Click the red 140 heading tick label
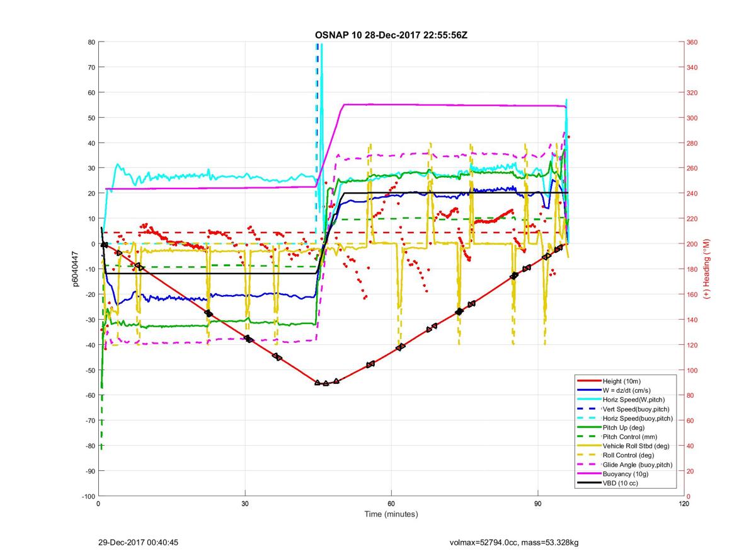Image resolution: width=756 pixels, height=558 pixels. tap(692, 320)
